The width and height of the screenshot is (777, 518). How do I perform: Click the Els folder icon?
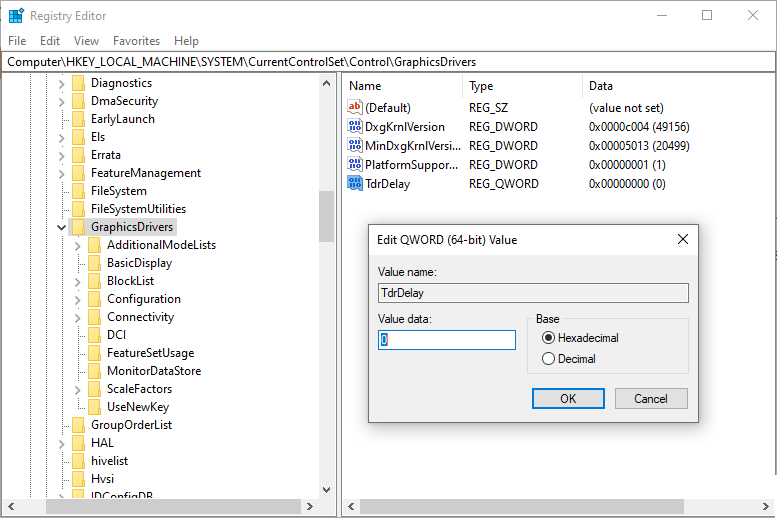(x=78, y=137)
